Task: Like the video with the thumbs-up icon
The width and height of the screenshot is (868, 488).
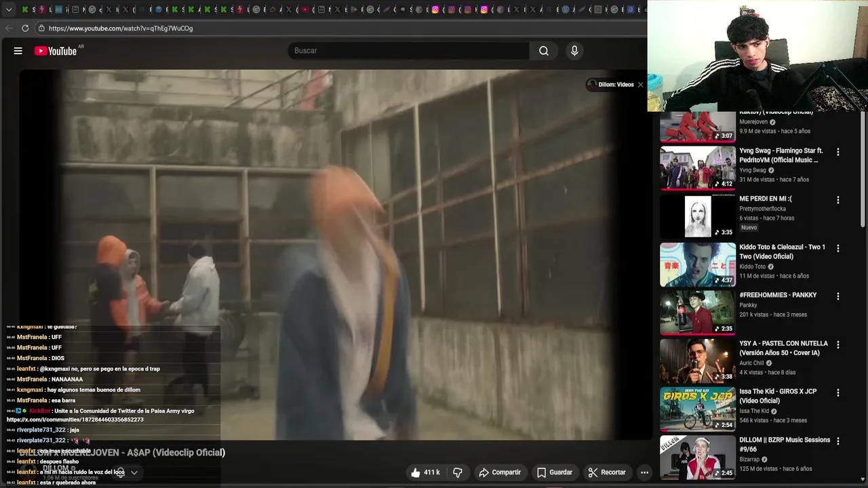Action: click(425, 472)
